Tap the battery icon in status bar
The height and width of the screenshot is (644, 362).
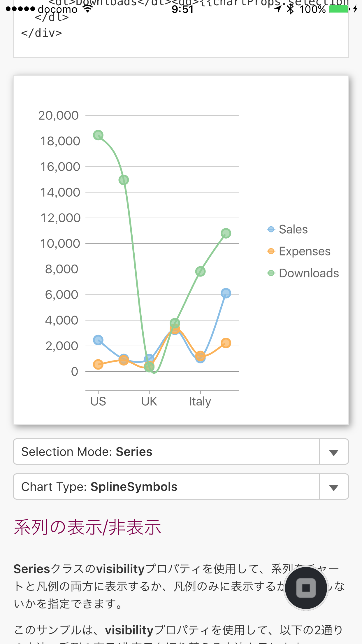(x=339, y=9)
